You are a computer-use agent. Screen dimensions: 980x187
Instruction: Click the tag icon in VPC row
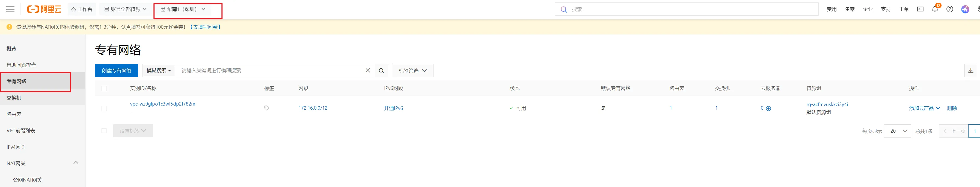point(267,108)
